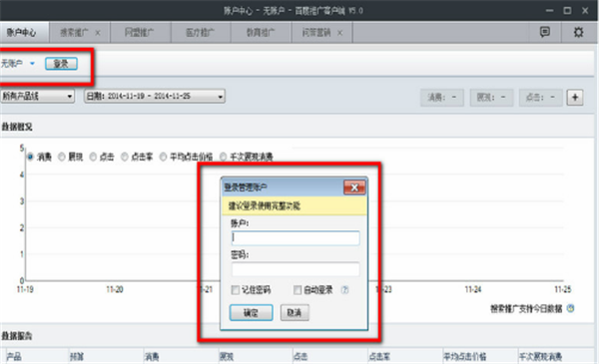The image size is (599, 364).
Task: Open the message feedback icon in the top bar
Action: (545, 32)
